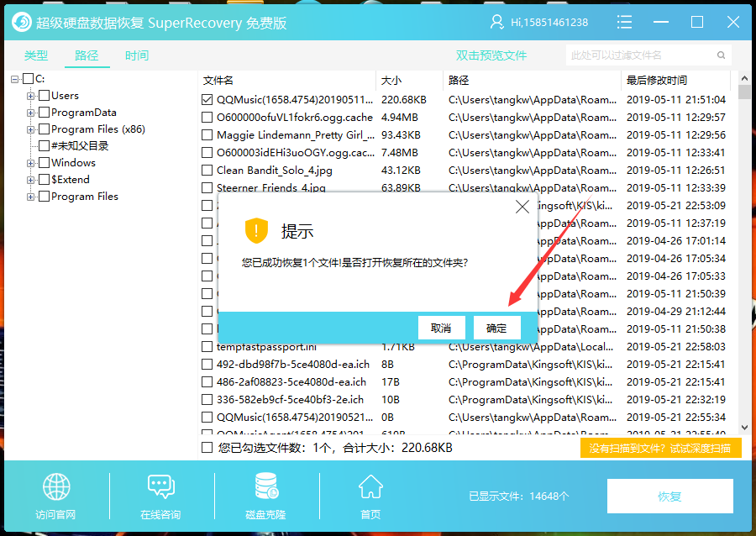
Task: Close the 提示 dialog with X
Action: click(x=522, y=207)
